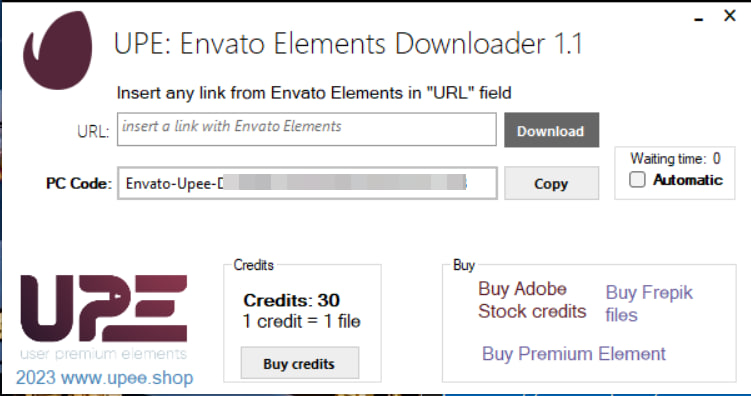Click the Automatic label text

(x=688, y=180)
